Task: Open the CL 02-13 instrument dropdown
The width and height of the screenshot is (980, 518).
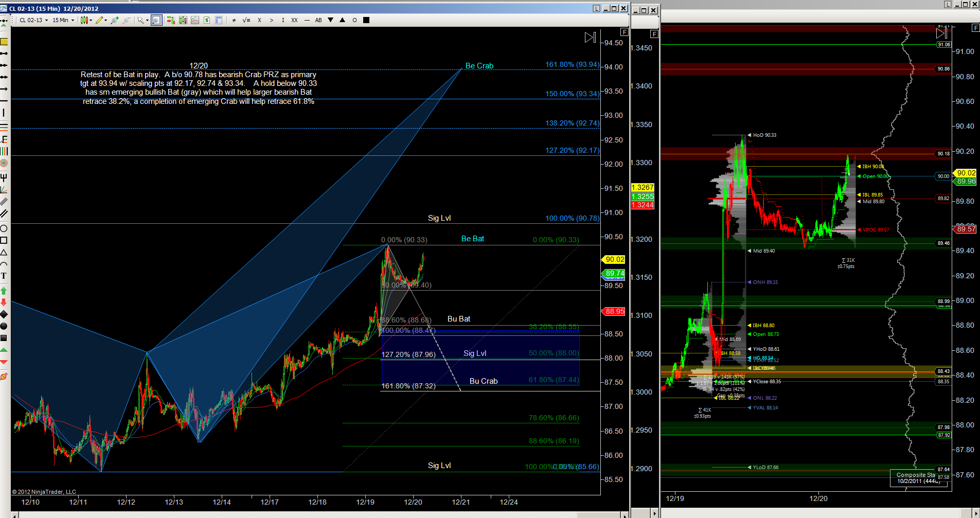Action: tap(34, 21)
